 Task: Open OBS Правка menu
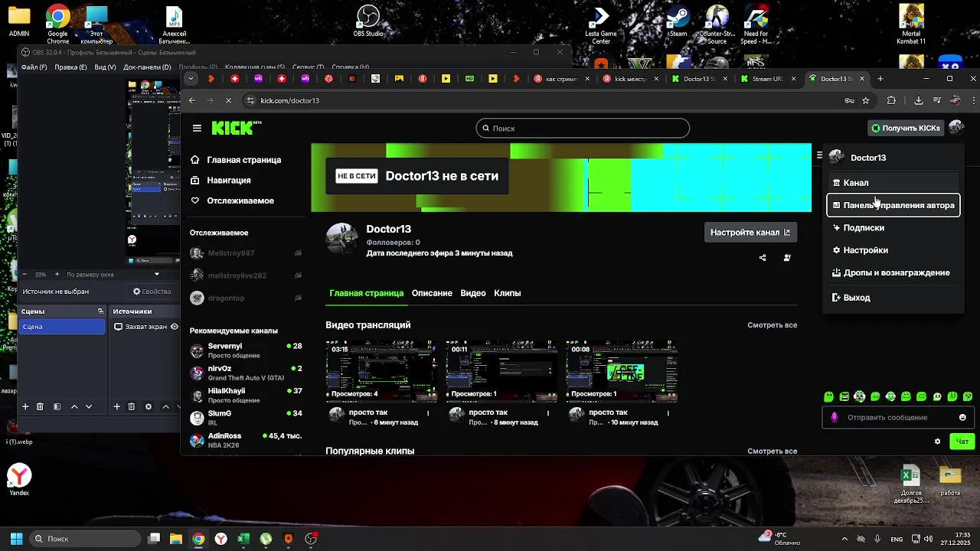(71, 67)
